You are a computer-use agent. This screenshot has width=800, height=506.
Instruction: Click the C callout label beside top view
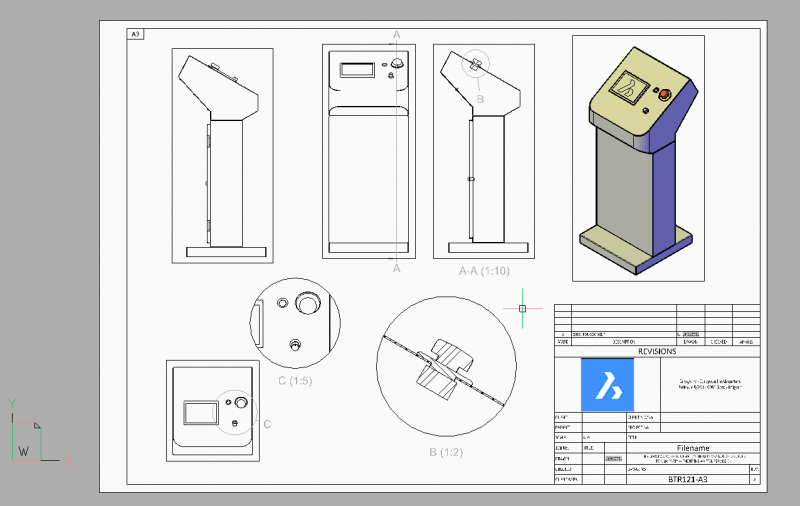click(x=267, y=424)
